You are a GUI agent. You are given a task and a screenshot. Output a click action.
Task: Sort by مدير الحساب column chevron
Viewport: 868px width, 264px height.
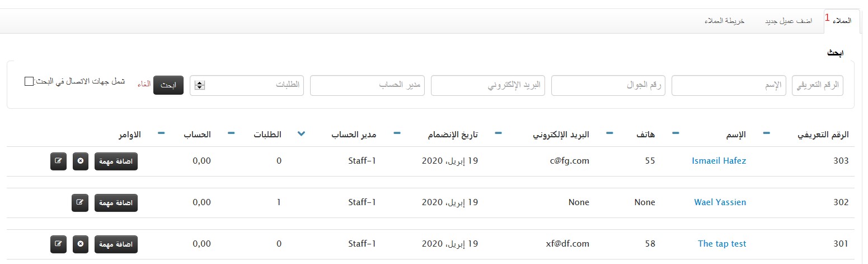tap(302, 134)
